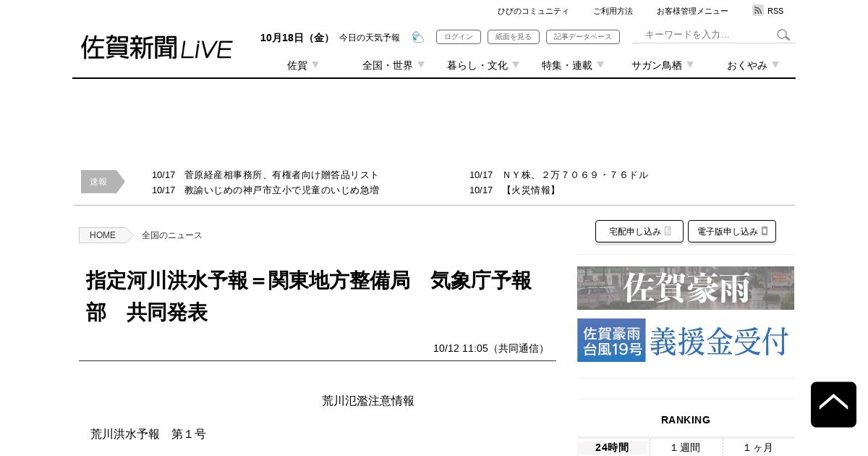Click the icon inside 宅配申し込み button
Screen dimensions: 868x456
(668, 231)
